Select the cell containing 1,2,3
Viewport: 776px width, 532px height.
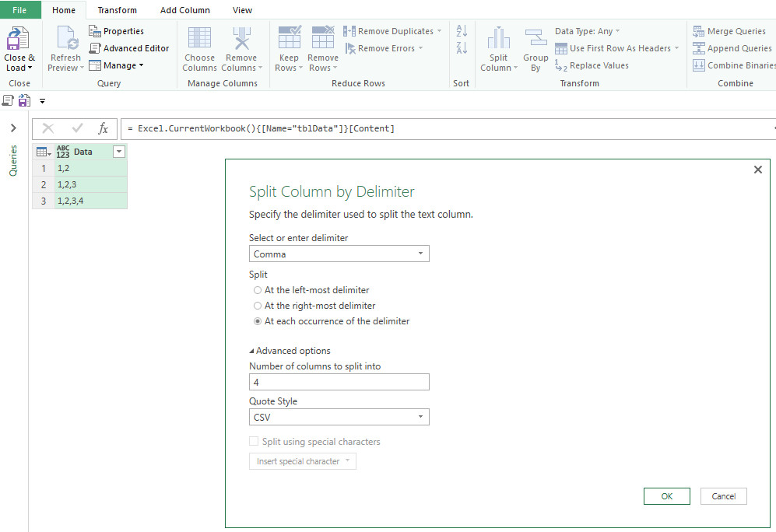click(90, 184)
